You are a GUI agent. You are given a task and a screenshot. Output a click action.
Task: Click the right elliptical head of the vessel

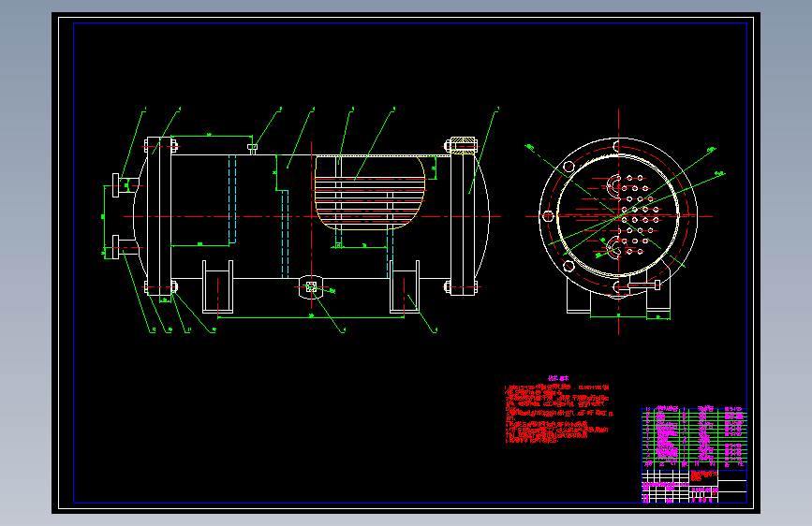coord(482,216)
